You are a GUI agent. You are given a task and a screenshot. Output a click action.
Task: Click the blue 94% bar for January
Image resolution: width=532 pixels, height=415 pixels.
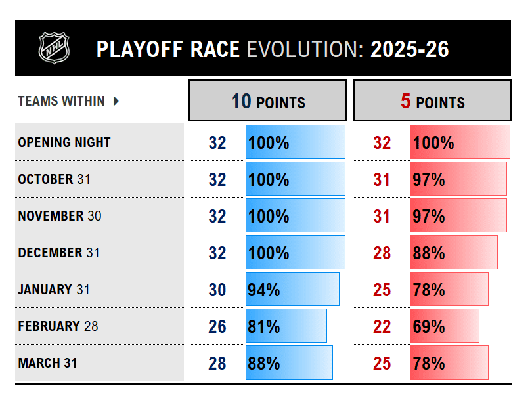click(x=292, y=290)
